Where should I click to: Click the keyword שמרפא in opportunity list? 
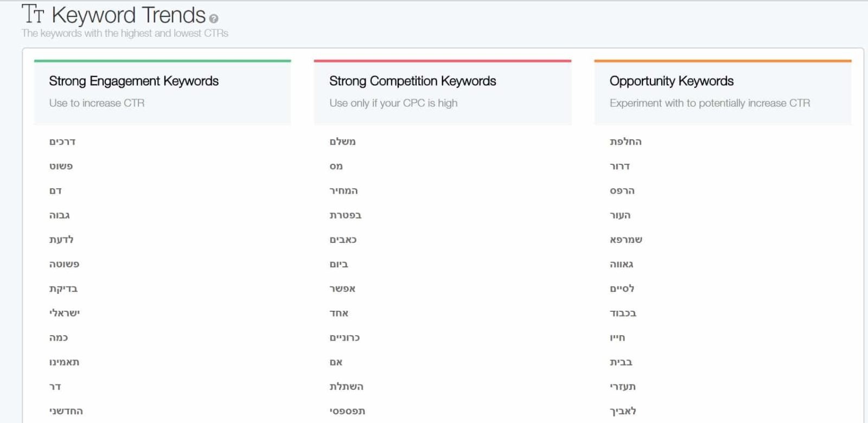click(x=626, y=240)
